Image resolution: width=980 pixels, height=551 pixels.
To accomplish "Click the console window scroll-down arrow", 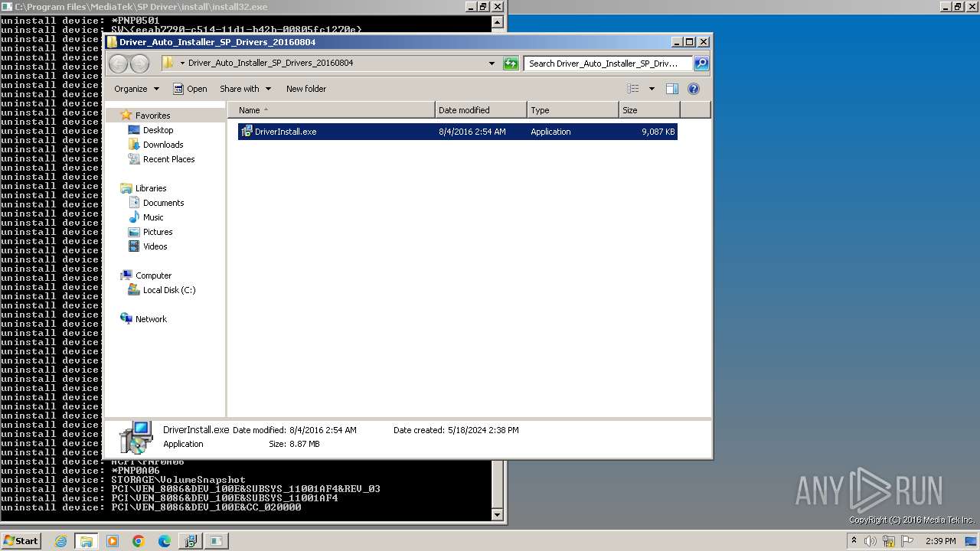I will coord(498,515).
